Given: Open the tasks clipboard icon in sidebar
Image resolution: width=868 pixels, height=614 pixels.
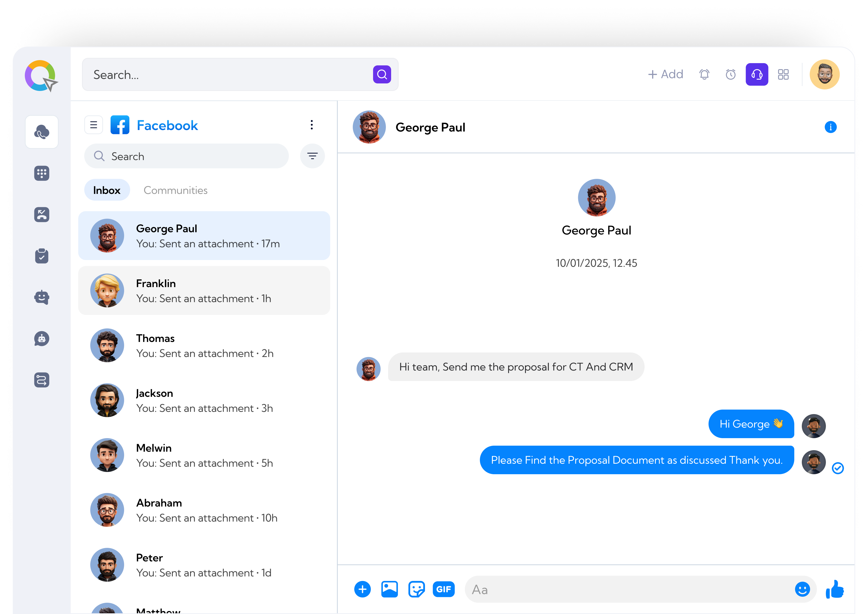Looking at the screenshot, I should [42, 256].
